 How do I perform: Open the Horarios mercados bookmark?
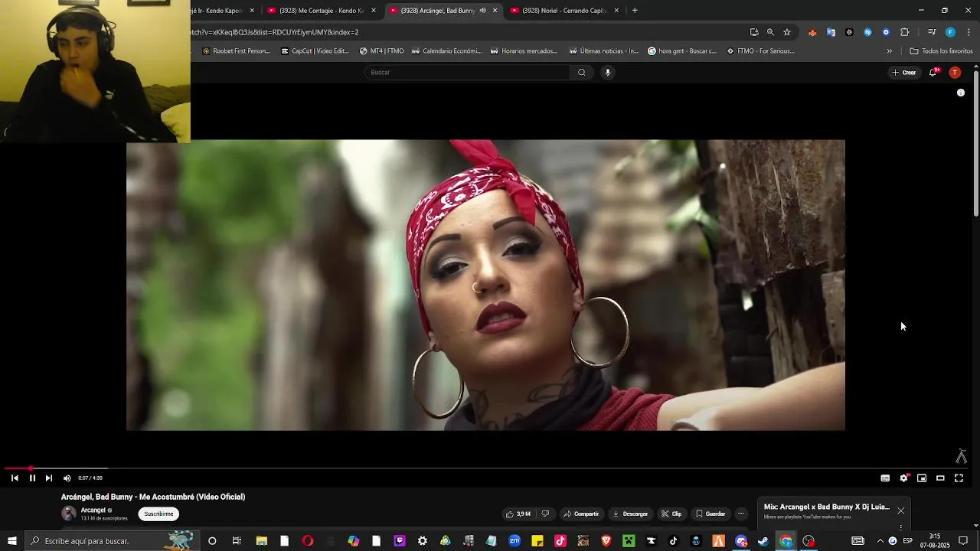[x=524, y=51]
